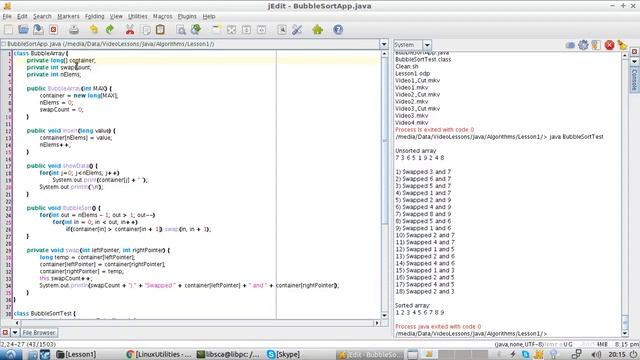Open right dock dropdown arrow above Console tab

(x=634, y=61)
